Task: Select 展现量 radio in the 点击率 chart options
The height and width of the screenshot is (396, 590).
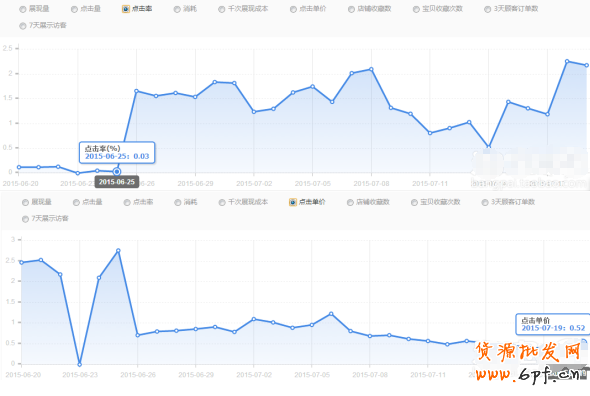Action: coord(23,9)
